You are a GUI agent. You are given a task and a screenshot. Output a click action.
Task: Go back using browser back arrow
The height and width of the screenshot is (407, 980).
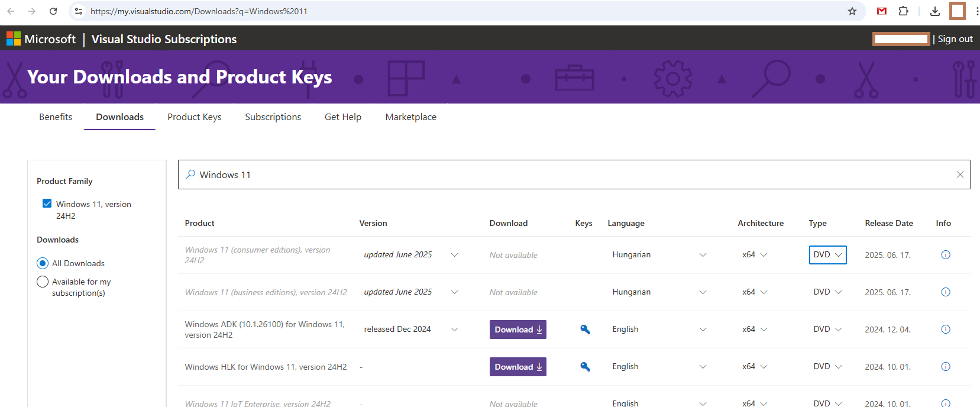11,11
